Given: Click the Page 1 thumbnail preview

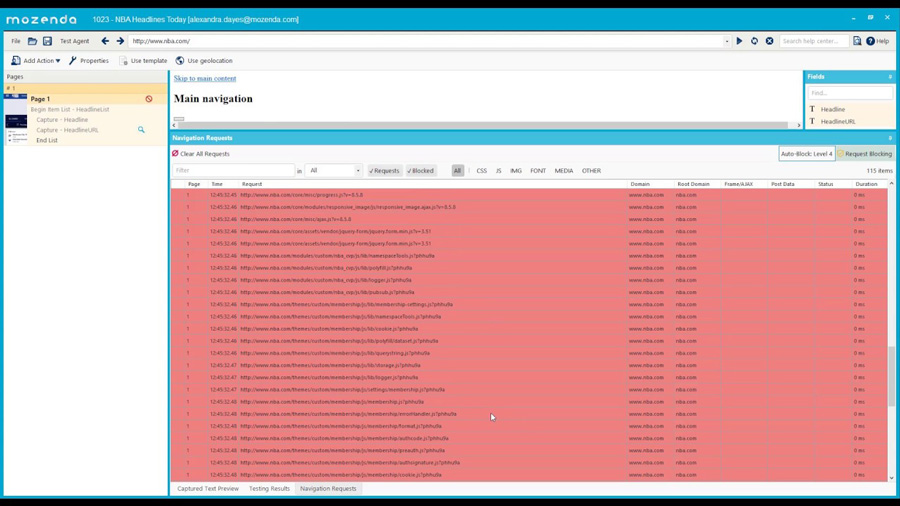Looking at the screenshot, I should click(16, 119).
